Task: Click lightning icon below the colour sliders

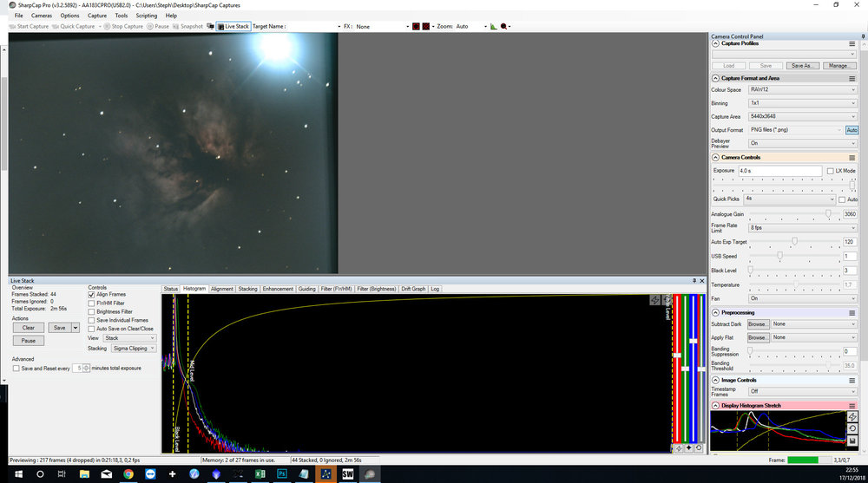Action: [x=679, y=448]
